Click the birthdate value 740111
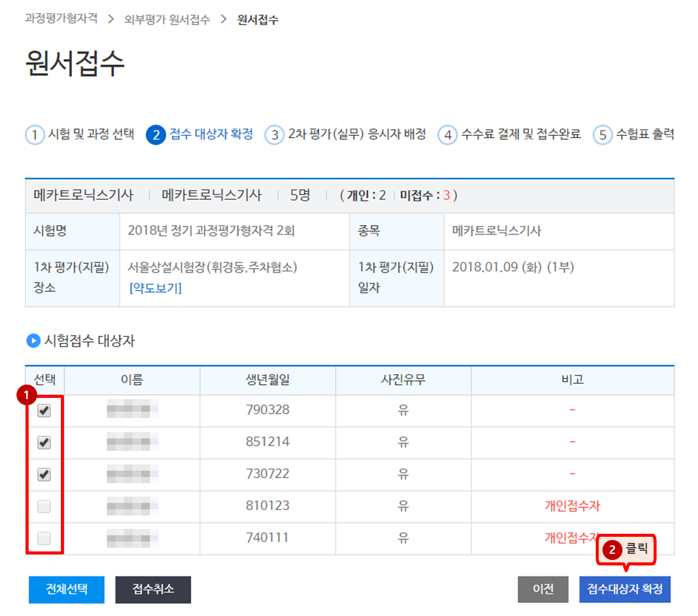This screenshot has width=698, height=616. pyautogui.click(x=267, y=538)
